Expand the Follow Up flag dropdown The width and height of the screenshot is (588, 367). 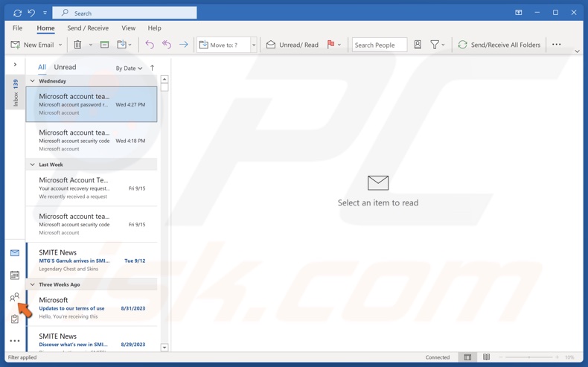pyautogui.click(x=339, y=45)
